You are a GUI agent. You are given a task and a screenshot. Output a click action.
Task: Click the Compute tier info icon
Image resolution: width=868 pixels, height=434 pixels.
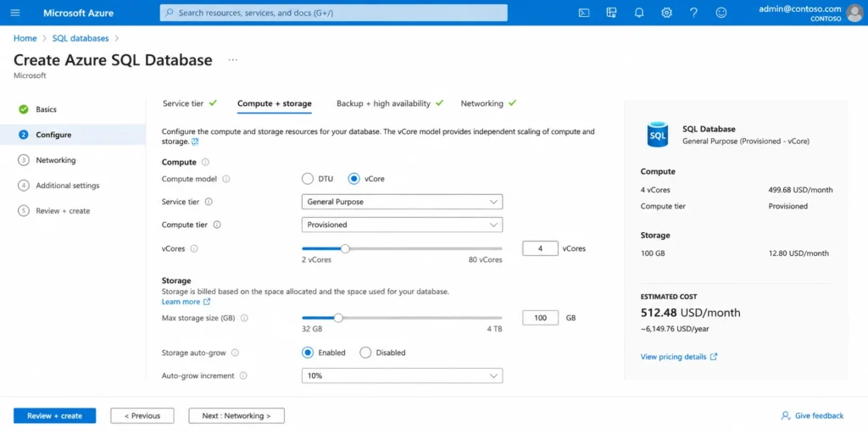point(217,225)
